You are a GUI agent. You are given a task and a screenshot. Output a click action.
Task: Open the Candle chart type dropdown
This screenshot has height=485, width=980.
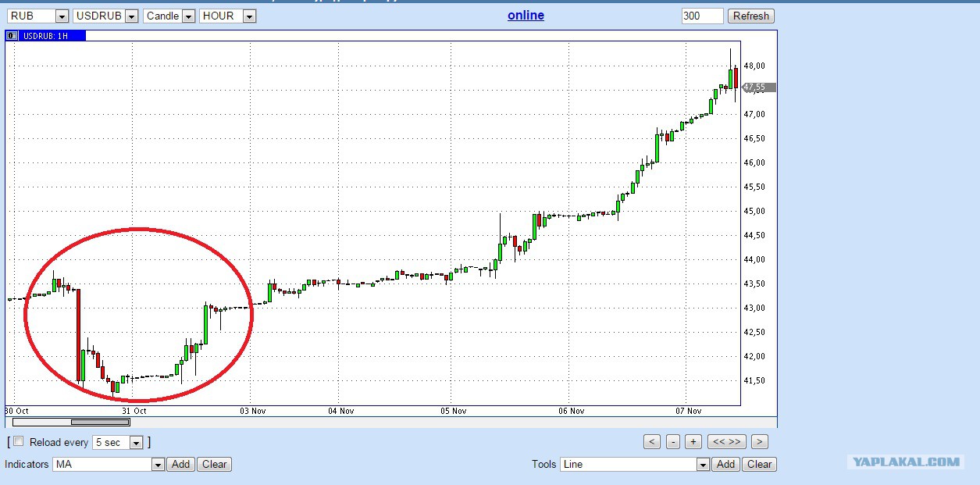[169, 16]
